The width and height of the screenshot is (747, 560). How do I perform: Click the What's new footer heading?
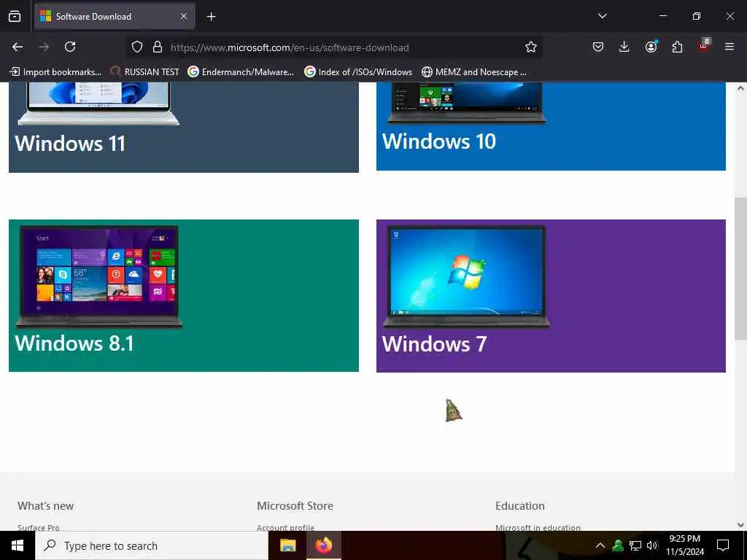tap(46, 506)
